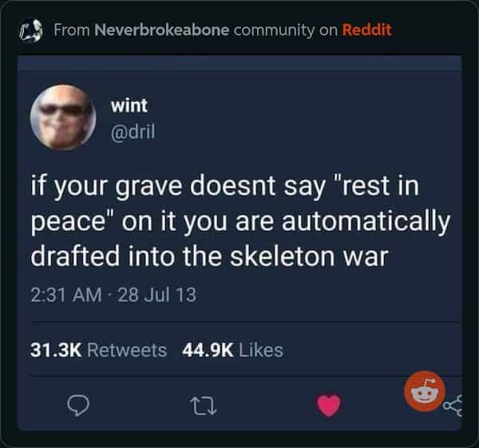Open wint's profile picture
Image resolution: width=479 pixels, height=448 pixels.
(63, 117)
